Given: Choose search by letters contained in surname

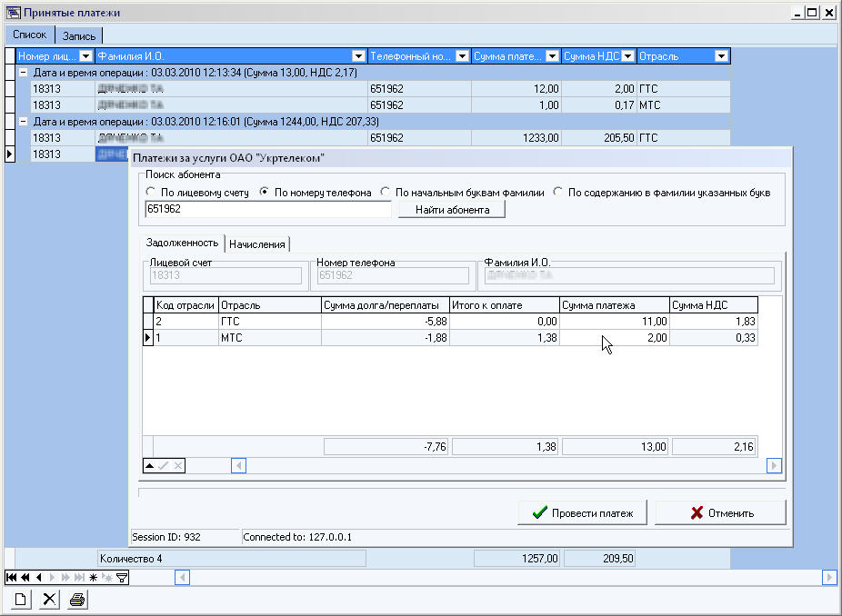Looking at the screenshot, I should (x=558, y=192).
